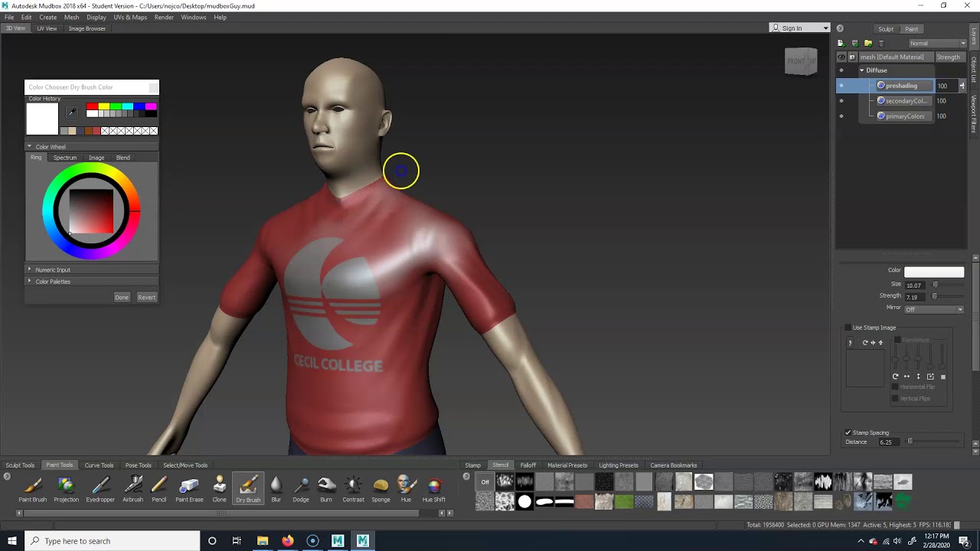Expand the Color Palettes section
This screenshot has width=980, height=551.
[x=30, y=281]
